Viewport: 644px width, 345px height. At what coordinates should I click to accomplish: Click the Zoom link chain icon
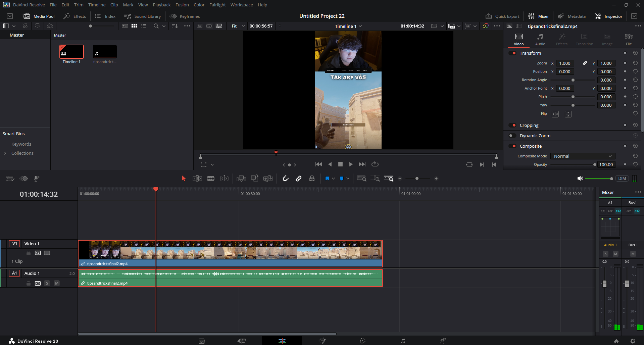(585, 63)
